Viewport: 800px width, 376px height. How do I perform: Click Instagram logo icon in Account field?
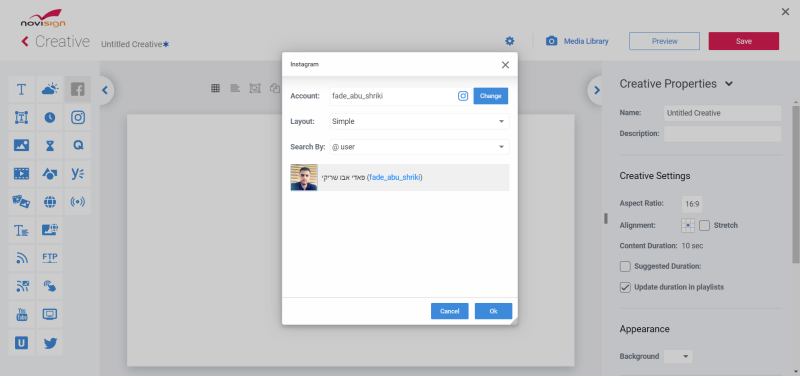click(x=463, y=96)
